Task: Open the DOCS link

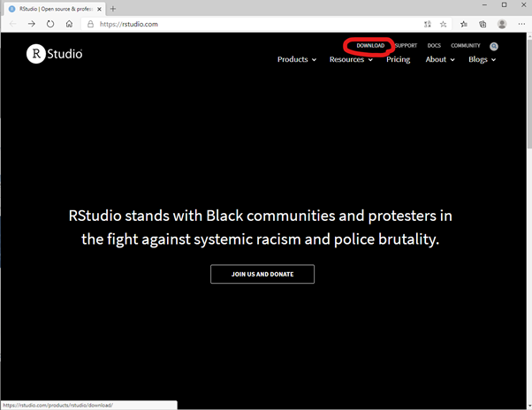Action: tap(434, 46)
